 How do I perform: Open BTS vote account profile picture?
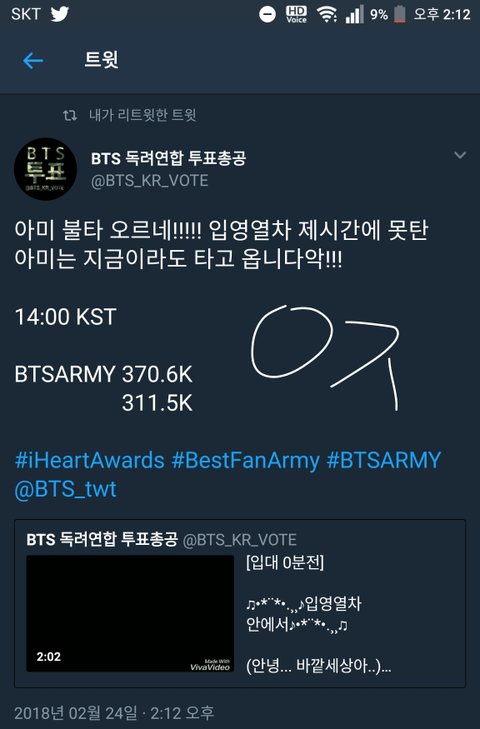tap(46, 169)
